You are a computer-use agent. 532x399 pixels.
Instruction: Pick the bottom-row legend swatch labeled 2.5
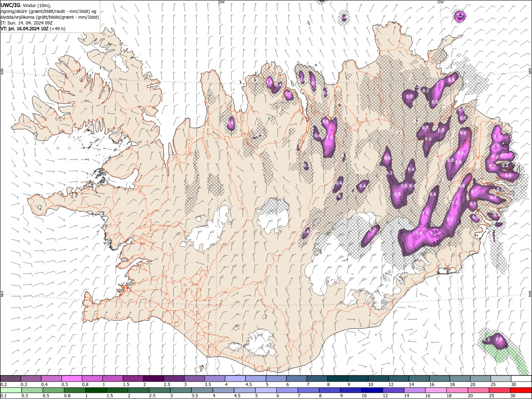point(159,390)
